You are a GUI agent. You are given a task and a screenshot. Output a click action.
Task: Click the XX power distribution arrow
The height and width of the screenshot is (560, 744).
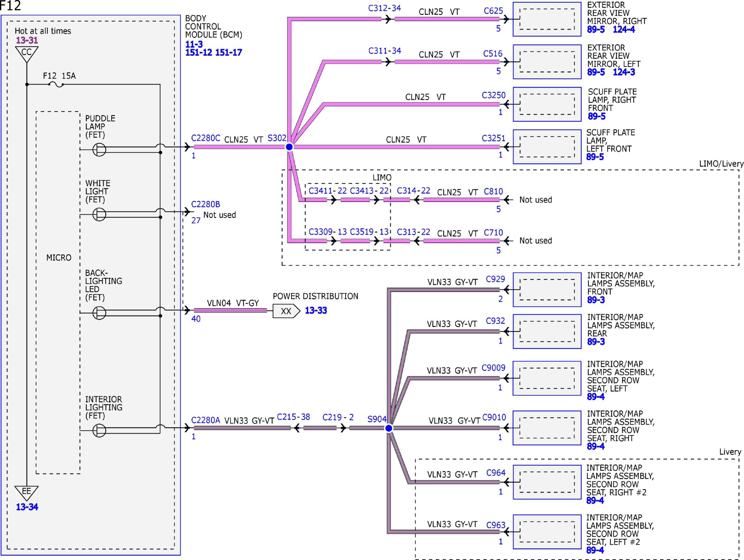(x=286, y=311)
